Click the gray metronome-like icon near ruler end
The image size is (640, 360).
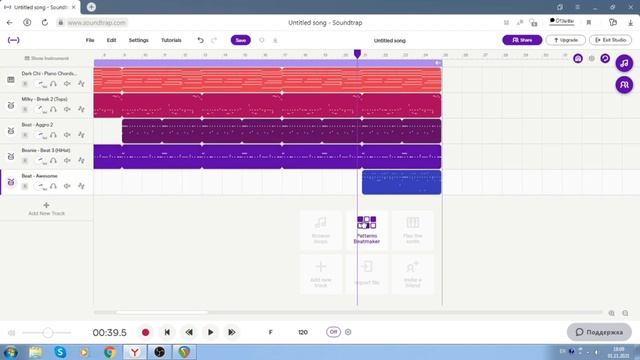pyautogui.click(x=591, y=59)
